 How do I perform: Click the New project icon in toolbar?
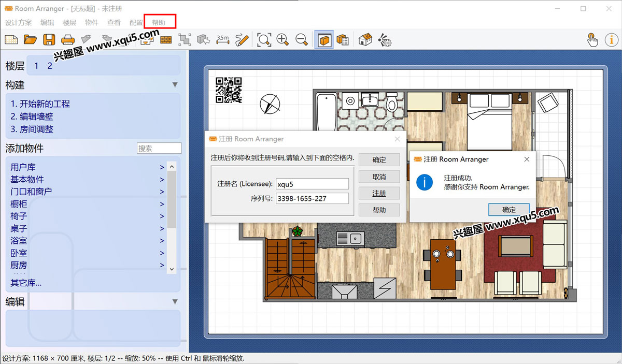[x=11, y=39]
